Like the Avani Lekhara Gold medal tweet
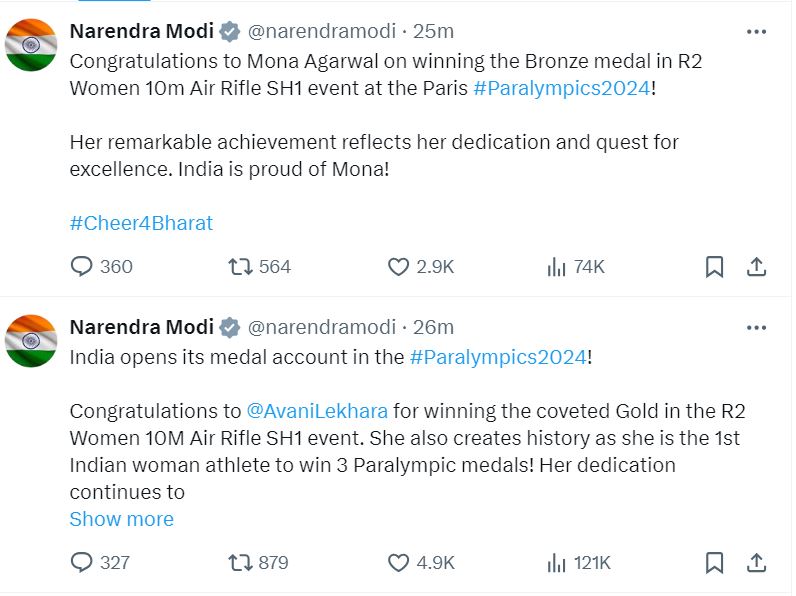Image resolution: width=796 pixels, height=596 pixels. (398, 562)
